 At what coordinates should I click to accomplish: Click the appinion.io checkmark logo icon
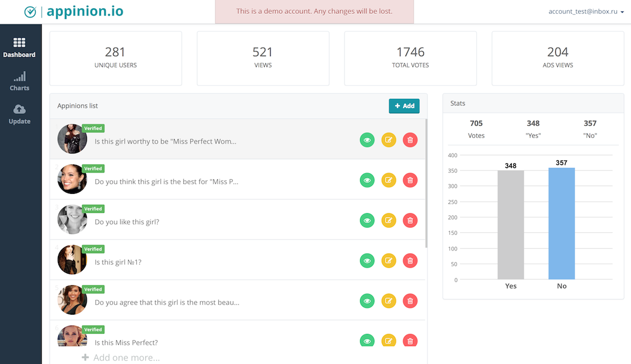click(30, 12)
